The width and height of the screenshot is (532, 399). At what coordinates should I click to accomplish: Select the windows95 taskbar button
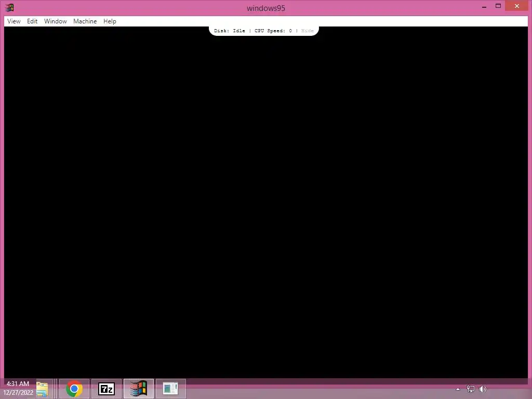[x=138, y=389]
